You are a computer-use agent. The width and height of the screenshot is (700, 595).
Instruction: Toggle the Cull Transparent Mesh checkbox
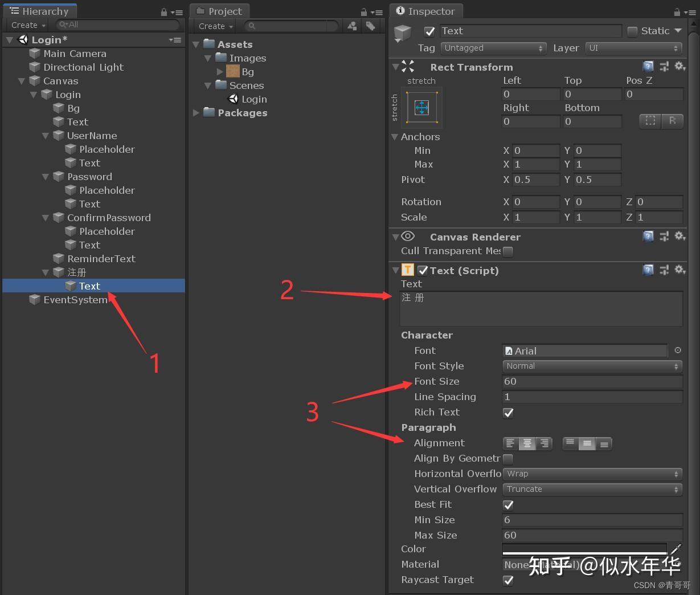(507, 251)
